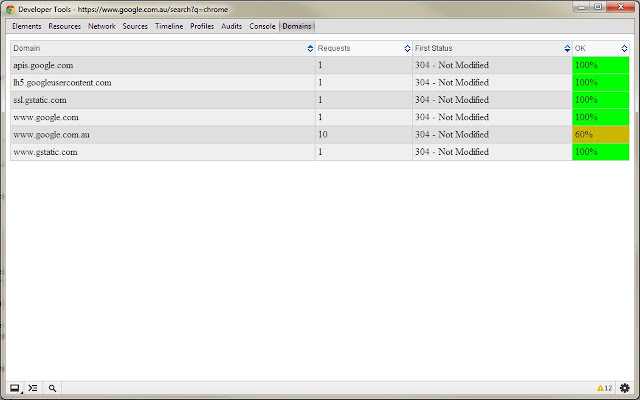This screenshot has width=640, height=400.
Task: Select the ssl.gstatic.com domain cell
Action: click(163, 100)
